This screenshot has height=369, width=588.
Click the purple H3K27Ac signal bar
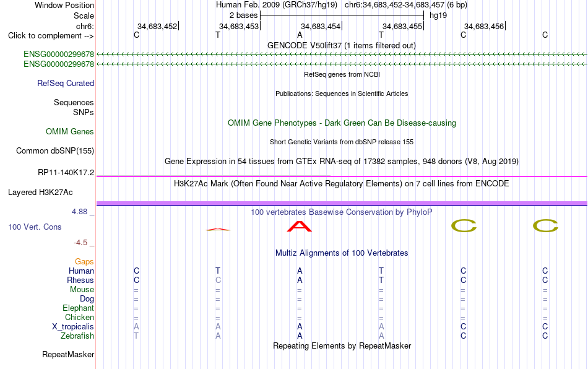[342, 204]
